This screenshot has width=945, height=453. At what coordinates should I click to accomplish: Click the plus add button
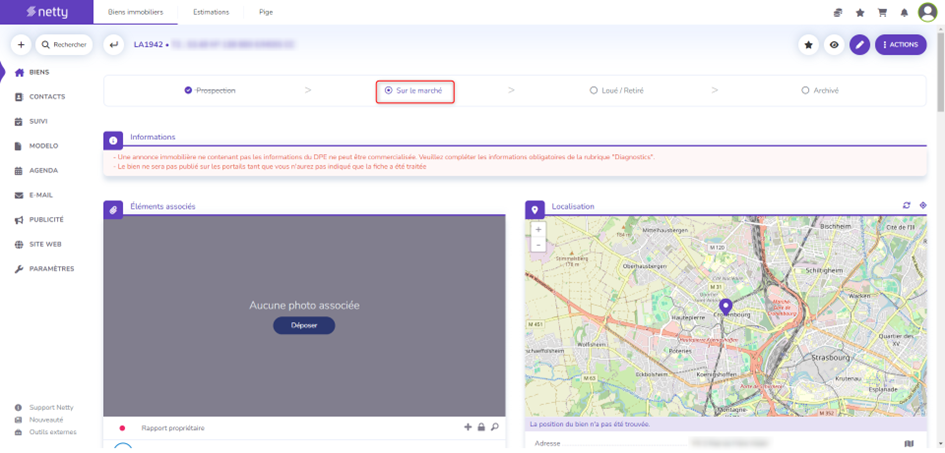(21, 45)
